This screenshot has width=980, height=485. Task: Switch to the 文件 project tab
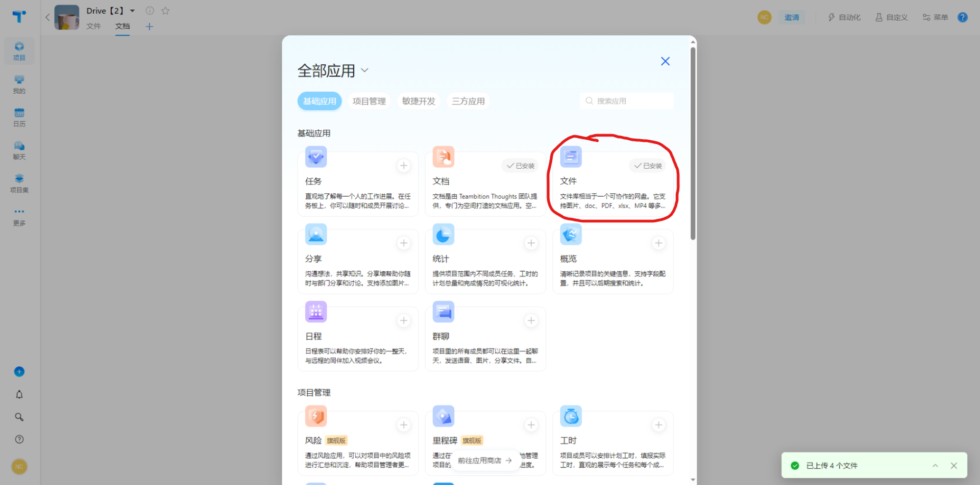tap(94, 26)
